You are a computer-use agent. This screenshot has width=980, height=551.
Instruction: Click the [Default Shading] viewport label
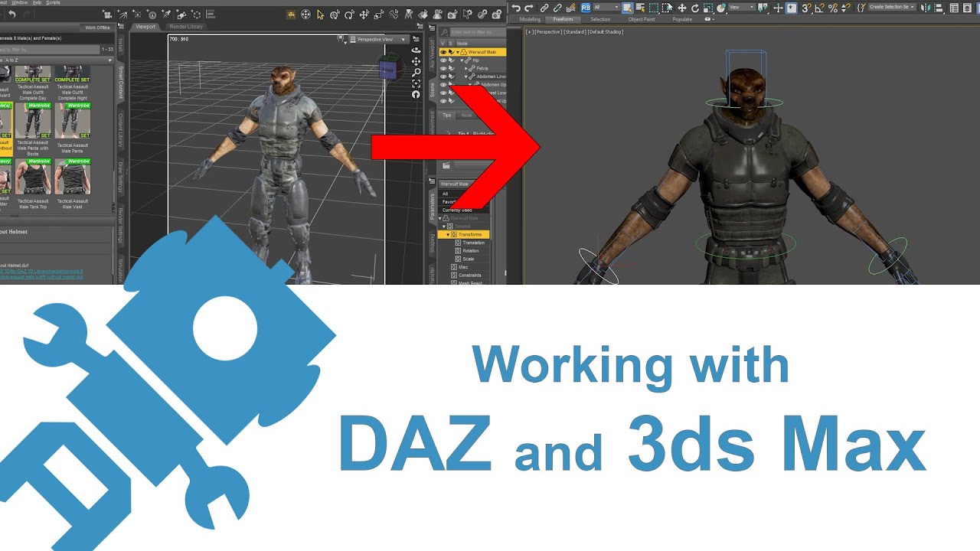(606, 32)
